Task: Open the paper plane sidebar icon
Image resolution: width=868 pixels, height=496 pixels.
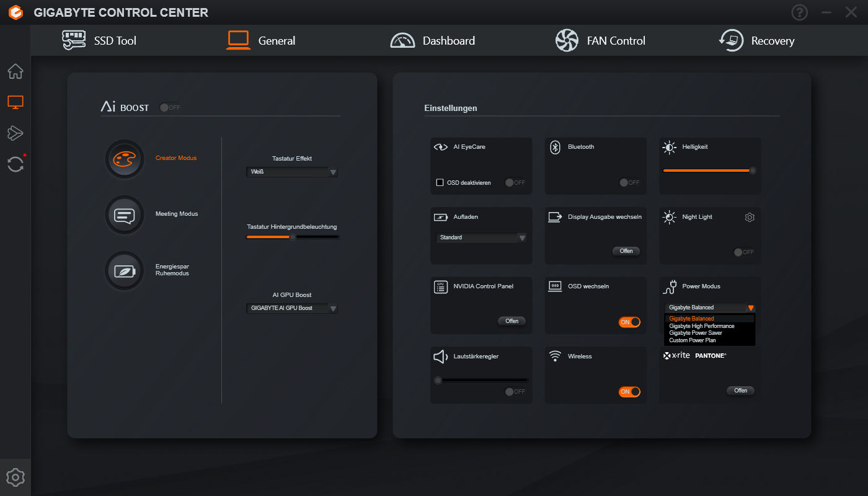Action: click(15, 133)
